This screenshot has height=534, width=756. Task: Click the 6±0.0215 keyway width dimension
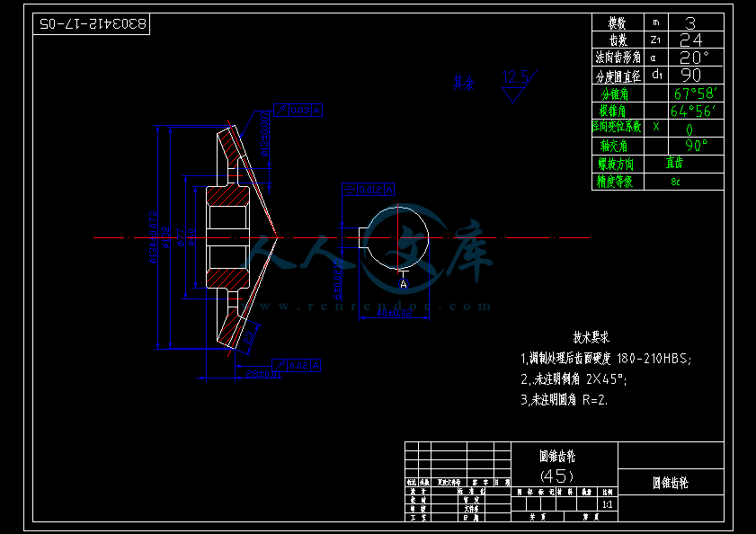coord(337,279)
